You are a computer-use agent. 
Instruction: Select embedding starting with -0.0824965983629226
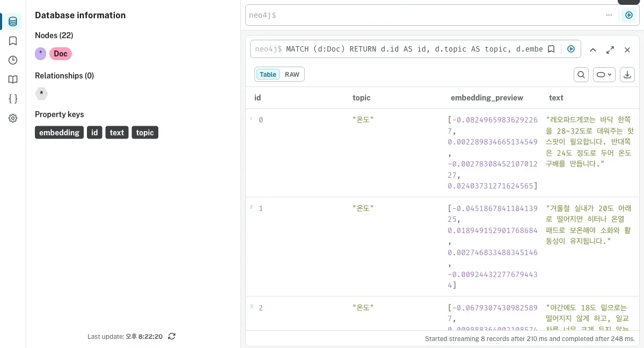click(493, 153)
